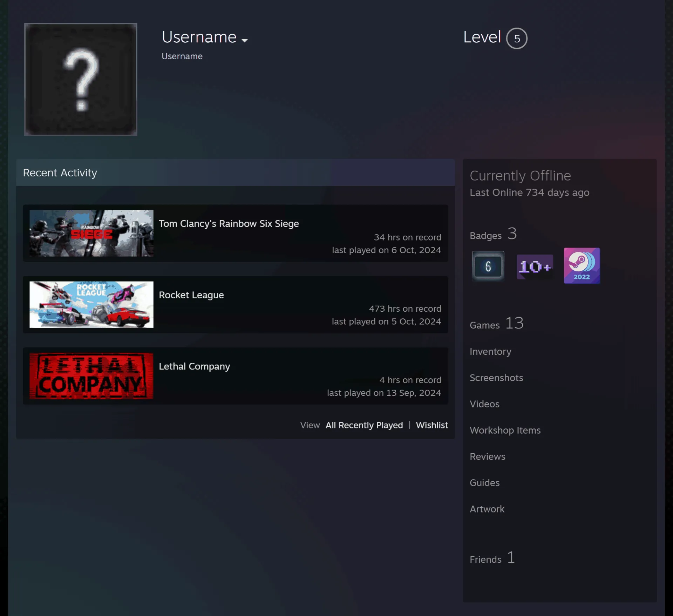Click the 10+ games collector badge
The width and height of the screenshot is (673, 616).
(x=535, y=266)
